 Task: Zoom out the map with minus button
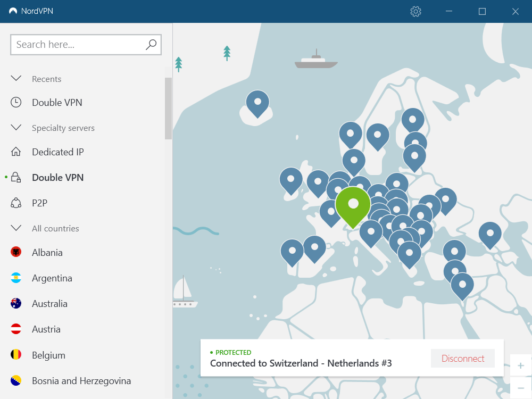coord(521,388)
